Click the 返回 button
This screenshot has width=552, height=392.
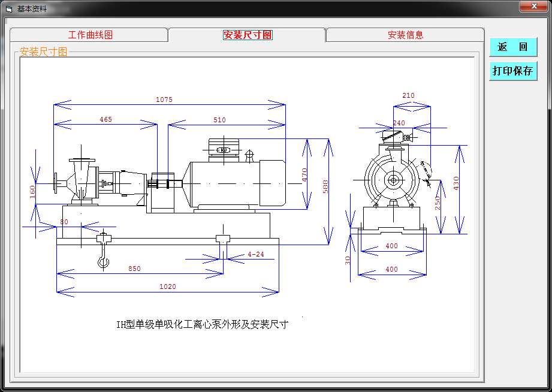(x=513, y=47)
